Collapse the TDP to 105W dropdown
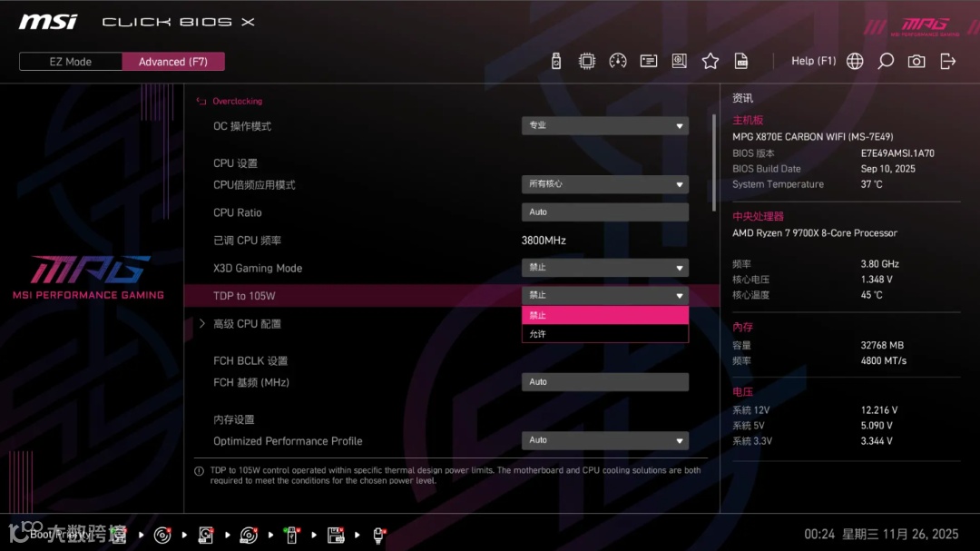The width and height of the screenshot is (980, 551). coord(605,295)
